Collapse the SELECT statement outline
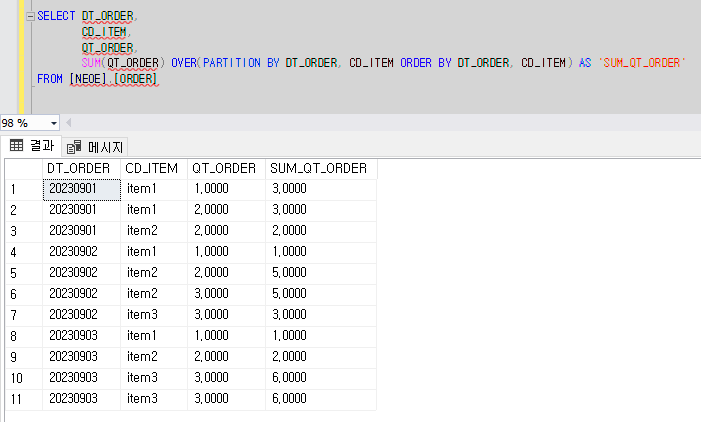 [x=30, y=17]
